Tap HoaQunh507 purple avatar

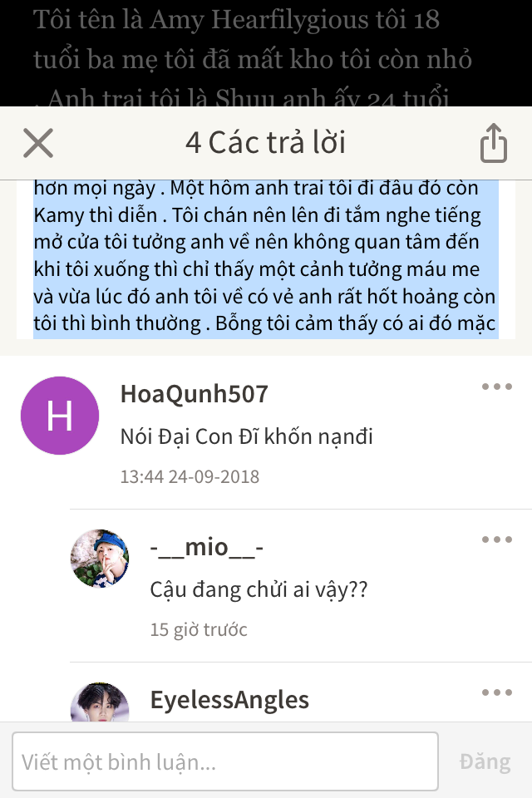pos(60,416)
